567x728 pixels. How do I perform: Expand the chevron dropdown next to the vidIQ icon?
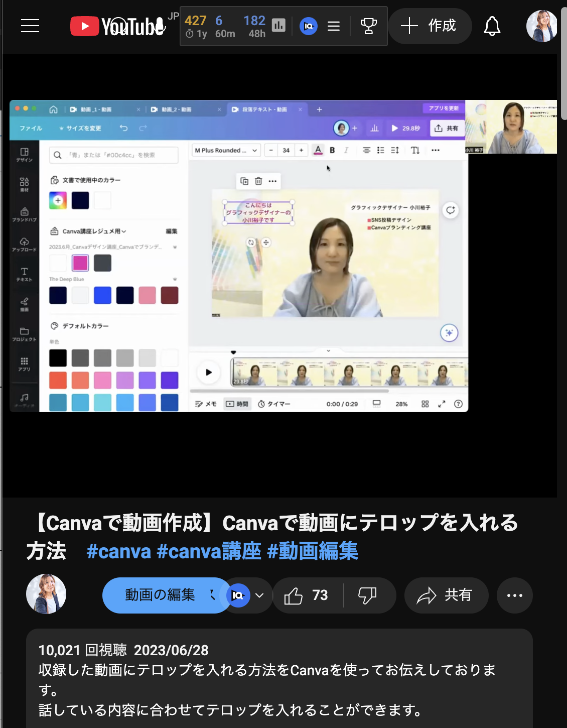coord(259,595)
